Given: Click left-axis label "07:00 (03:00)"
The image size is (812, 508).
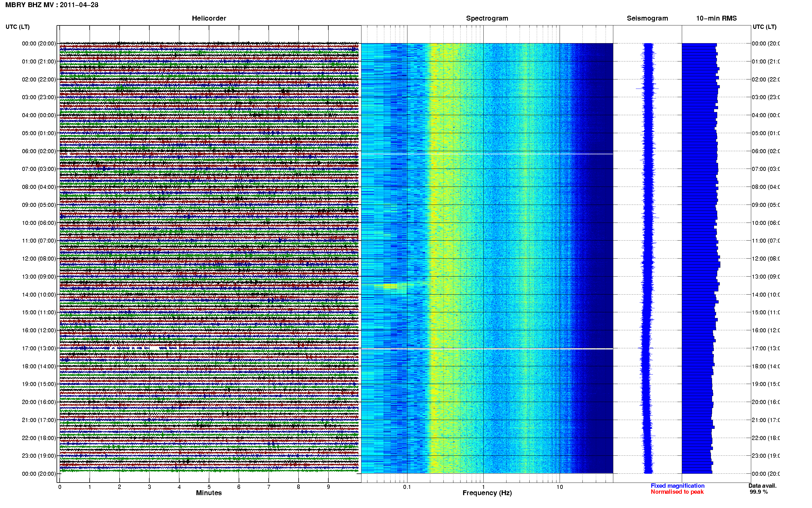Looking at the screenshot, I should click(39, 169).
